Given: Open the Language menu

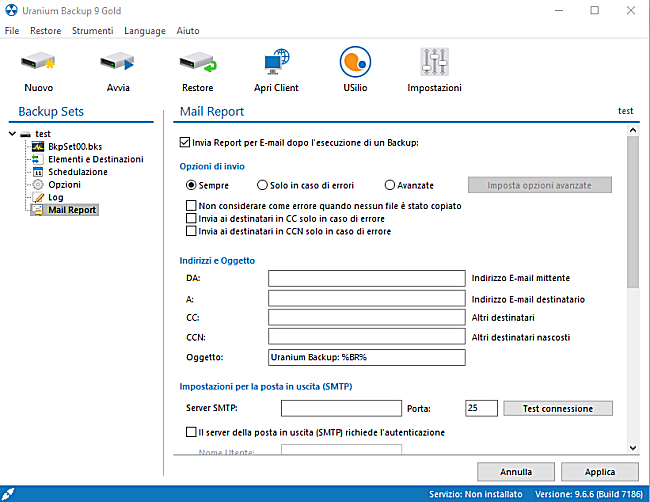Looking at the screenshot, I should [145, 31].
